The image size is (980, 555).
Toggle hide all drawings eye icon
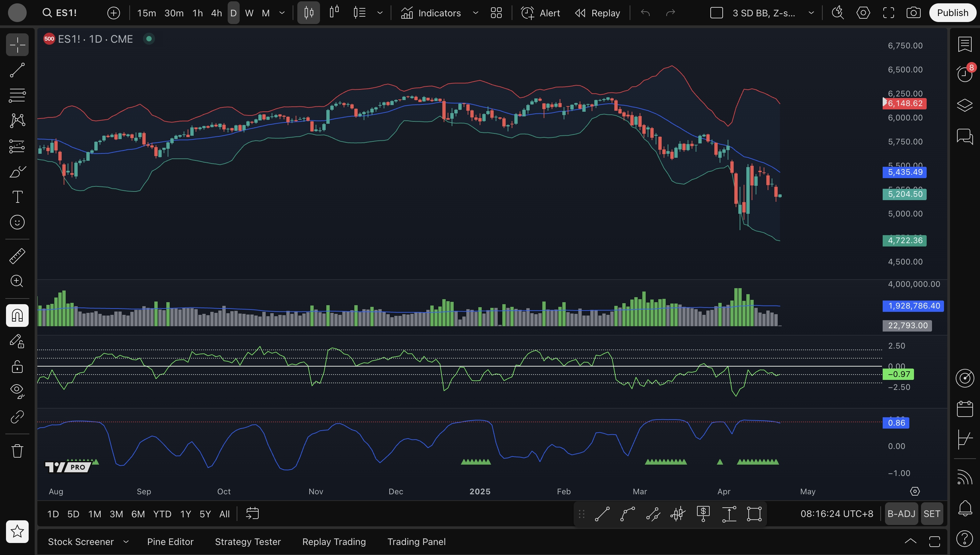[17, 390]
